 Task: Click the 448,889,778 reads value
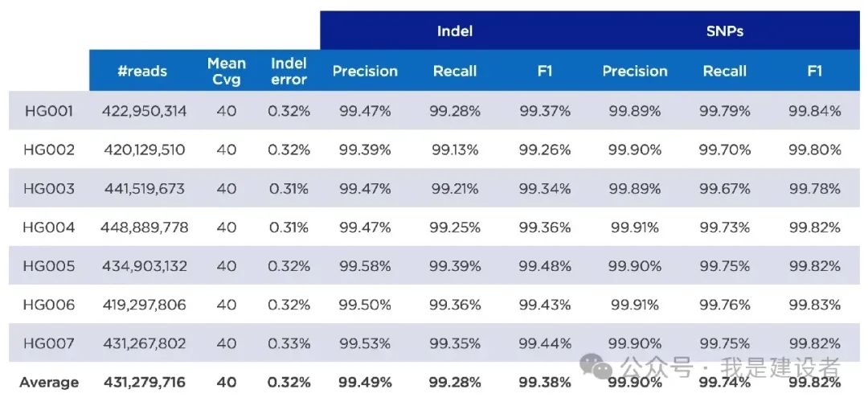click(145, 227)
